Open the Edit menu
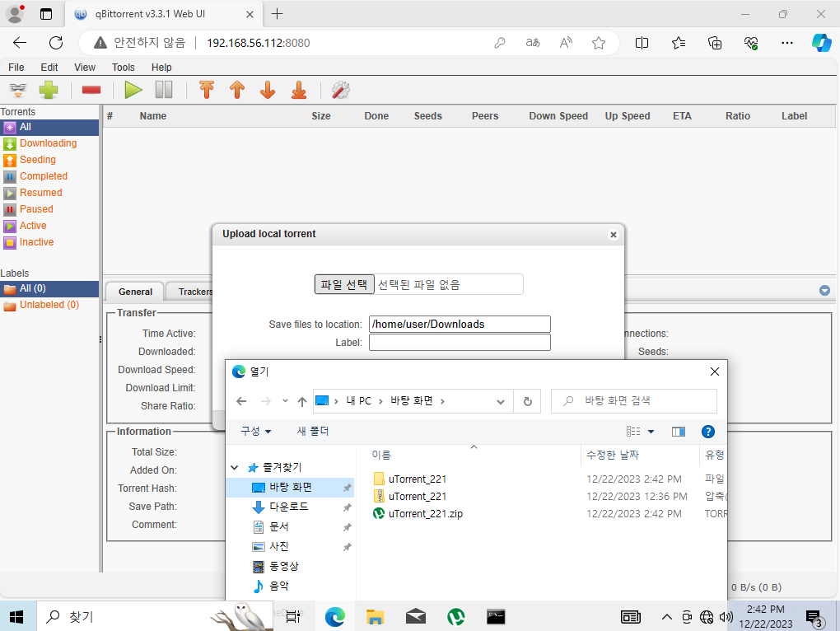840x631 pixels. point(49,67)
